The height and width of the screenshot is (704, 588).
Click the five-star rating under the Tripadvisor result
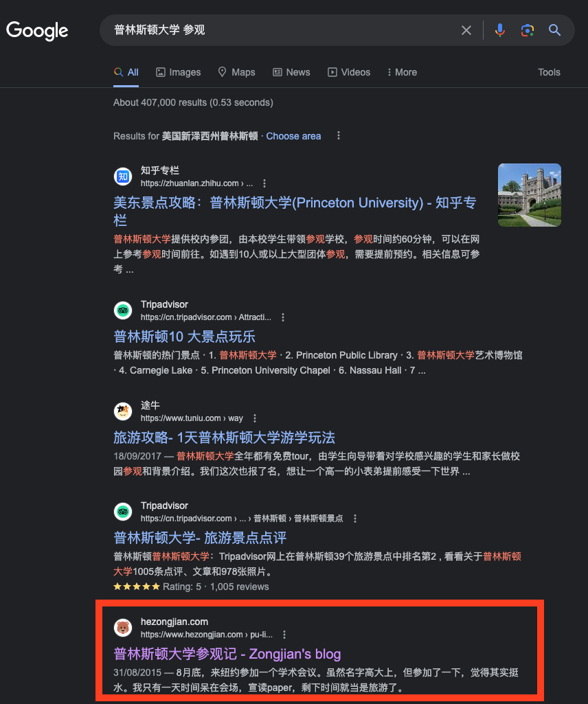tap(137, 587)
